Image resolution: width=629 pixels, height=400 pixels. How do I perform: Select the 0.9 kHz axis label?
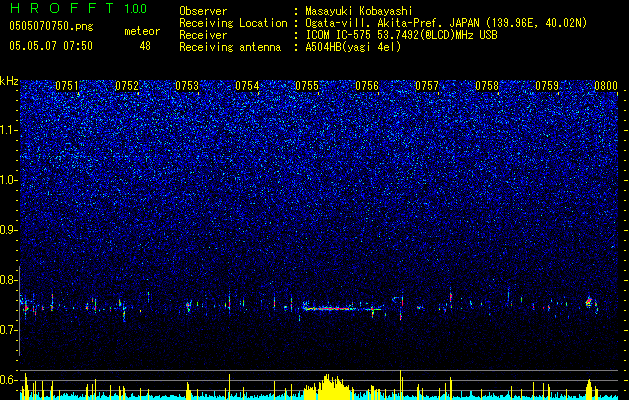click(x=8, y=230)
